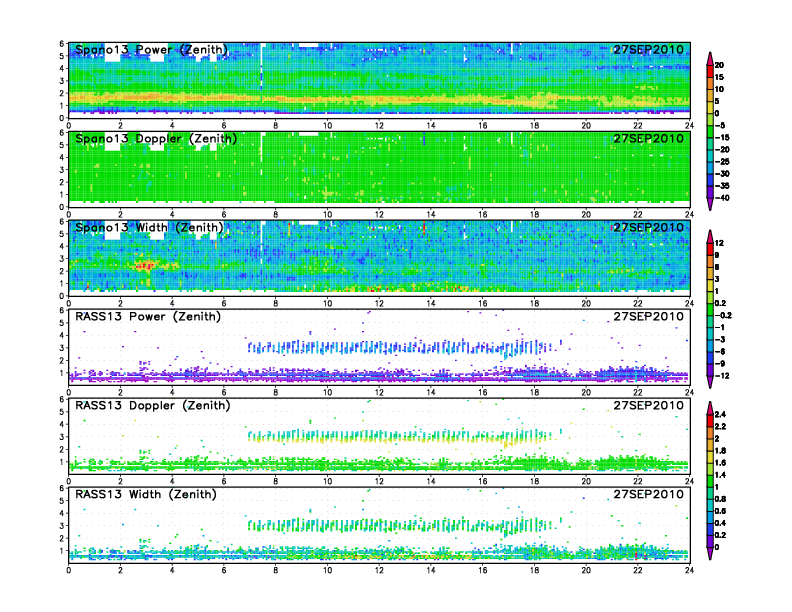This screenshot has width=792, height=612.
Task: Click the hour 18 tick under Spano13 Doppler panel
Action: (534, 215)
